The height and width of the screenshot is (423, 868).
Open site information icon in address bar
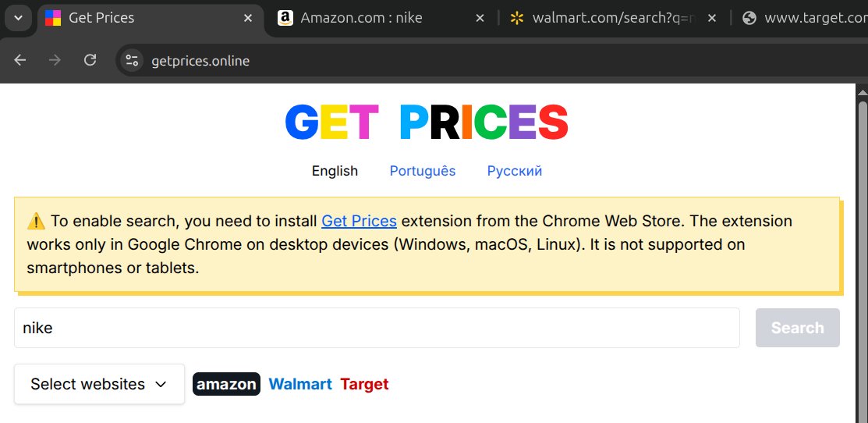pyautogui.click(x=132, y=60)
